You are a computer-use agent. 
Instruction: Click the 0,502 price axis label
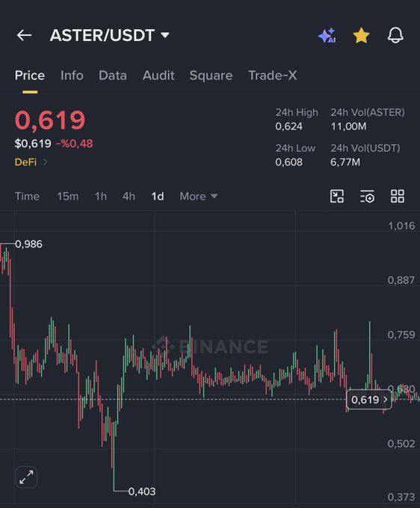pos(401,444)
